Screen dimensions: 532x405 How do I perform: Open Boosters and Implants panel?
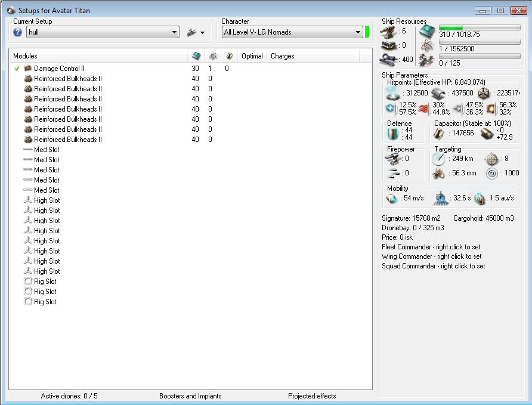pos(190,396)
